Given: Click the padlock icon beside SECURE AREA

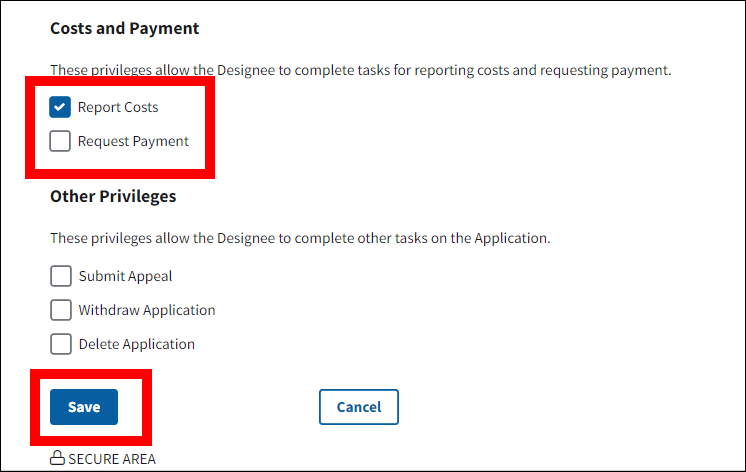Looking at the screenshot, I should click(57, 459).
